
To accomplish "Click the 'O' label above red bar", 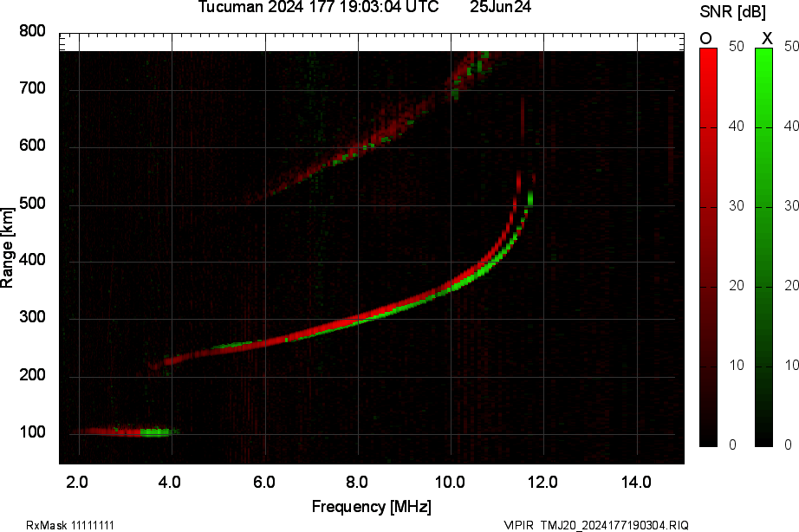I will click(x=705, y=38).
